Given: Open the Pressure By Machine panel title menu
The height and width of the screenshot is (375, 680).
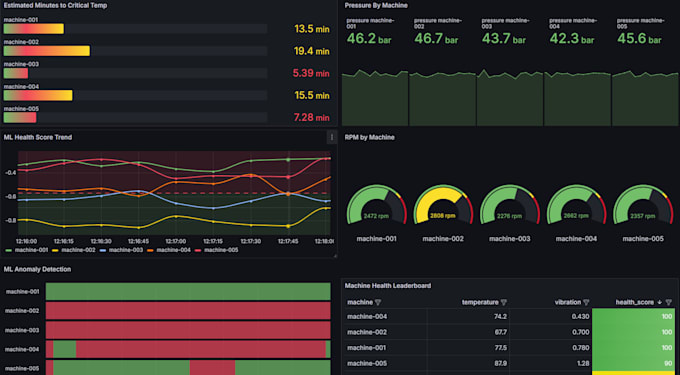Looking at the screenshot, I should [376, 6].
